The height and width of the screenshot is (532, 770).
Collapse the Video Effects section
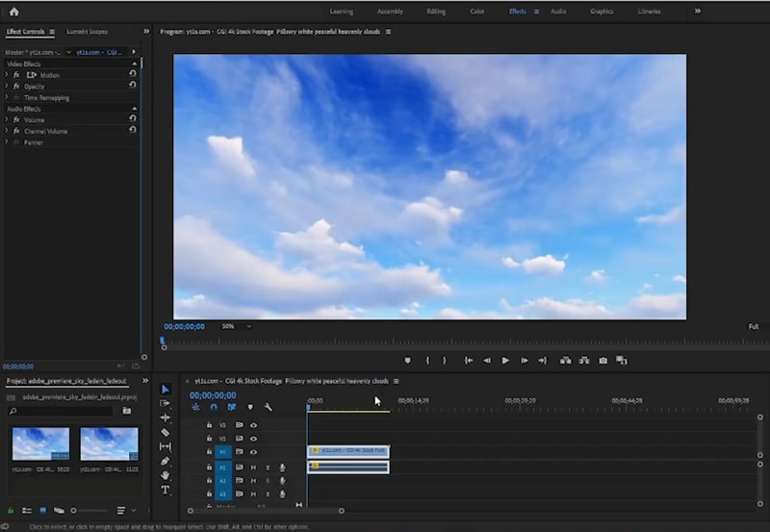point(135,63)
